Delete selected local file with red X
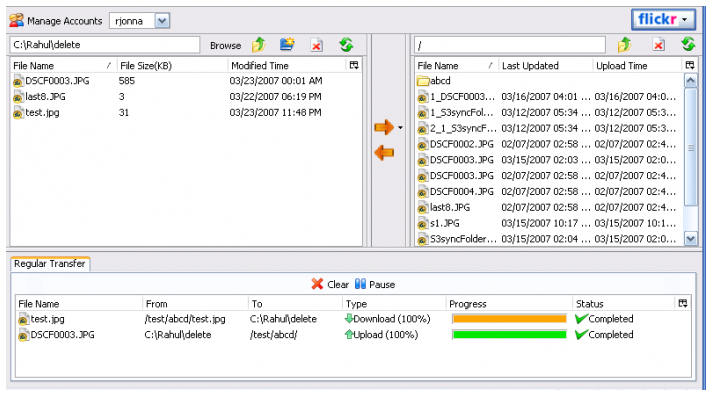This screenshot has height=396, width=710. click(x=317, y=45)
